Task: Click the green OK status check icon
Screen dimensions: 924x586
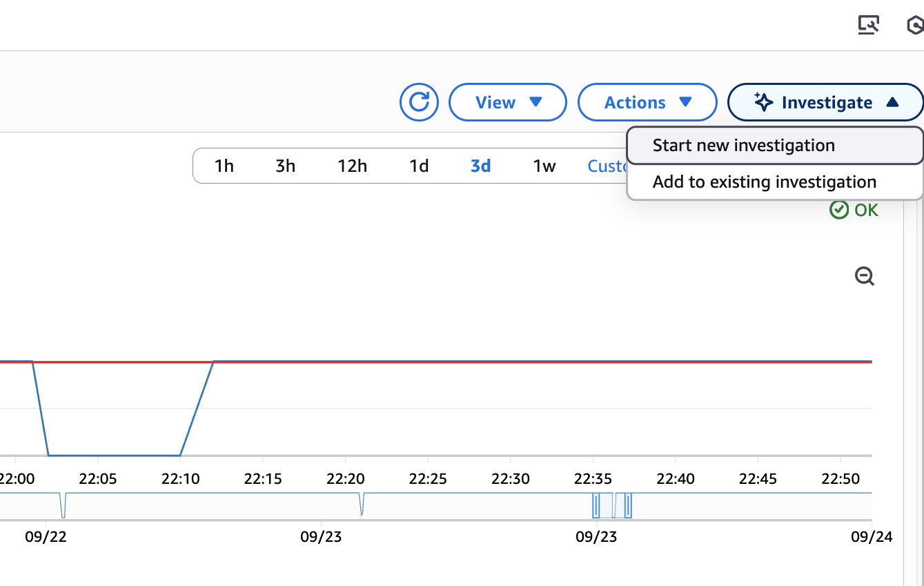Action: 839,210
